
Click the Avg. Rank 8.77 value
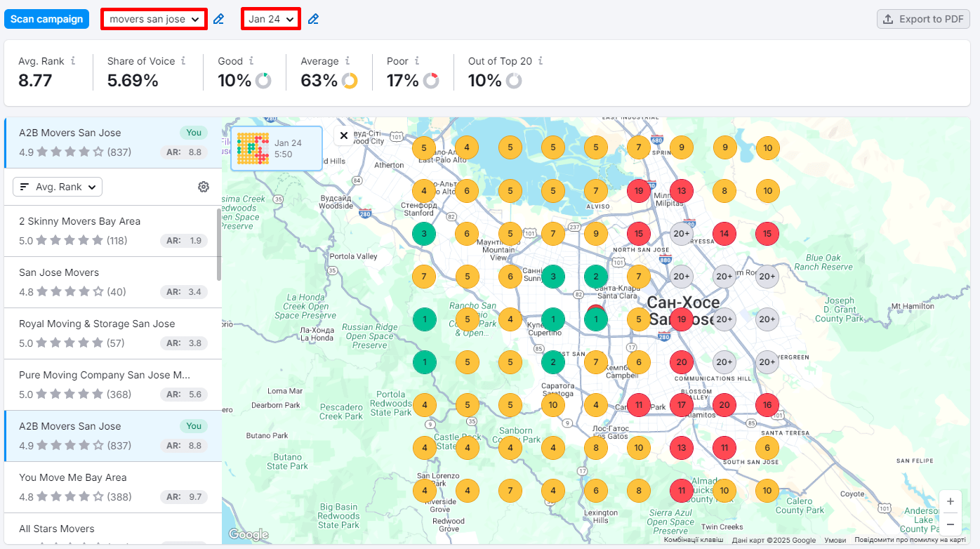tap(35, 81)
